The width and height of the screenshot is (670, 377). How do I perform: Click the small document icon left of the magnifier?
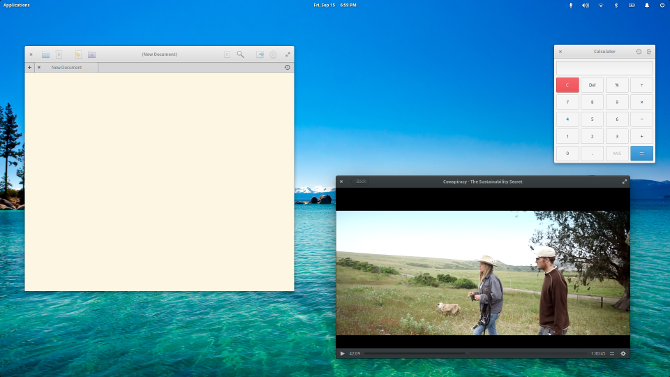tap(227, 55)
